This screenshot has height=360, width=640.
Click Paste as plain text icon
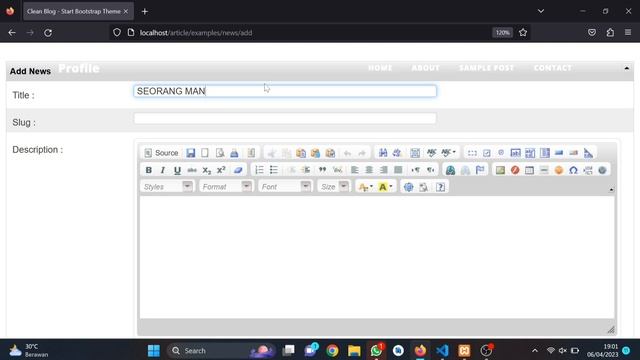316,153
